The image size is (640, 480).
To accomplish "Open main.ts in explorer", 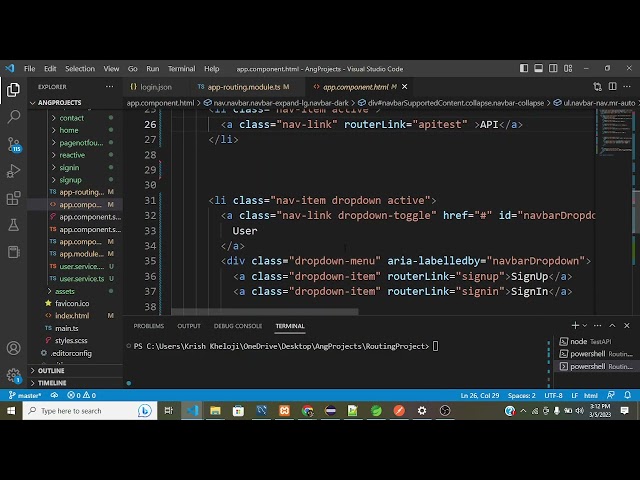I will (x=67, y=328).
